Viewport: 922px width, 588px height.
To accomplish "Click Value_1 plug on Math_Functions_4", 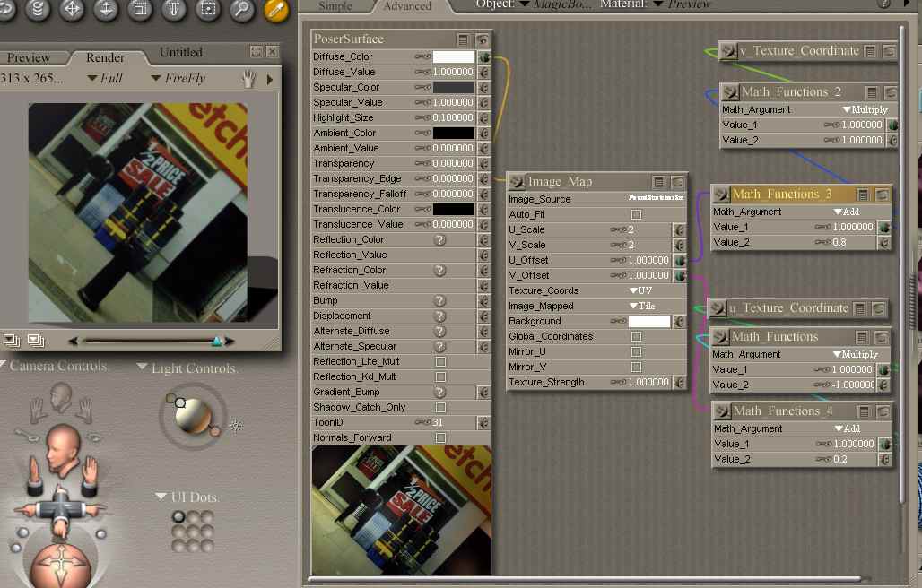I will 885,444.
